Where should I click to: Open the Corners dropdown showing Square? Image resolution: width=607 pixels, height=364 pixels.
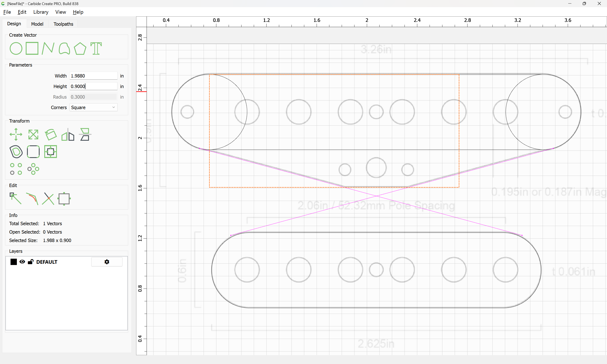(94, 107)
